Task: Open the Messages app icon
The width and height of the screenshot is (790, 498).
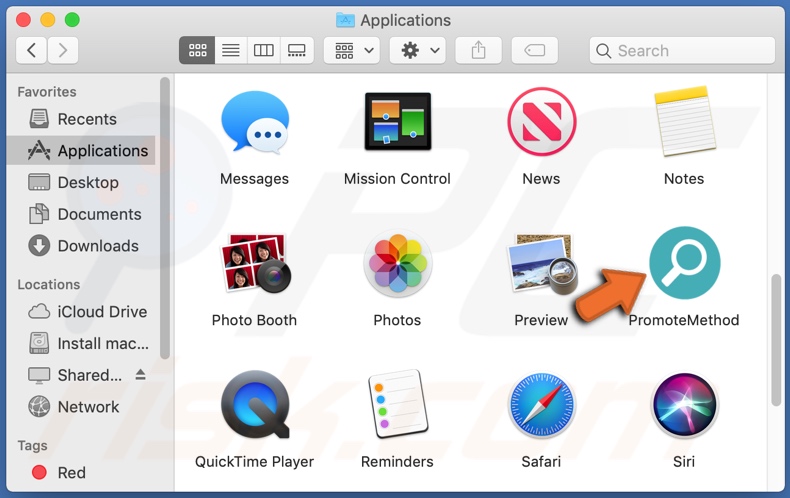Action: [255, 121]
